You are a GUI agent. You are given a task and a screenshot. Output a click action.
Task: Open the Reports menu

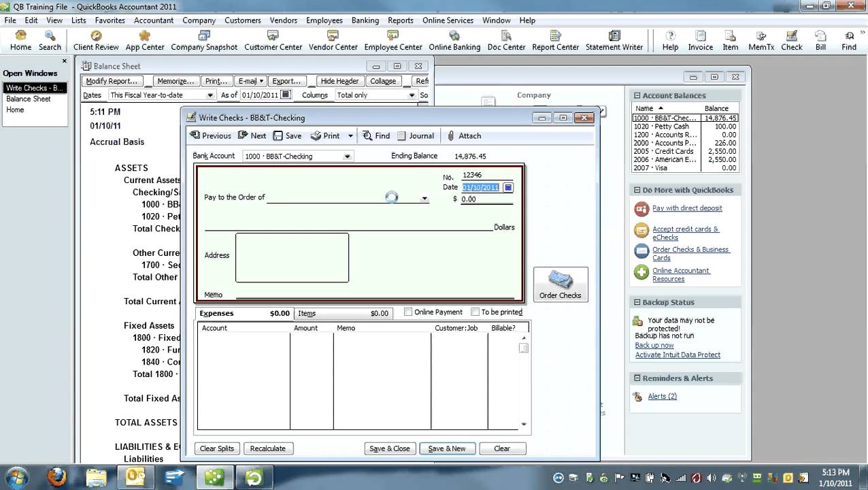tap(401, 20)
